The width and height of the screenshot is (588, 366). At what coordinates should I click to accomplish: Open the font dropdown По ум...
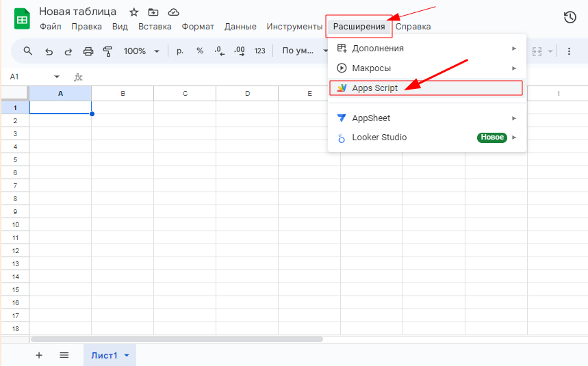(x=305, y=51)
